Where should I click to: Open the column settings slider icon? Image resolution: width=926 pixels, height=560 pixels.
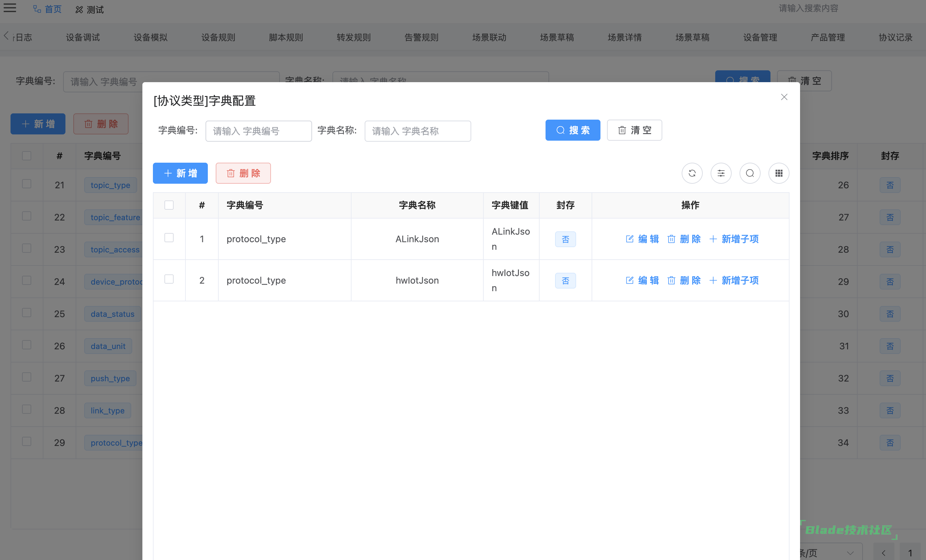(721, 173)
